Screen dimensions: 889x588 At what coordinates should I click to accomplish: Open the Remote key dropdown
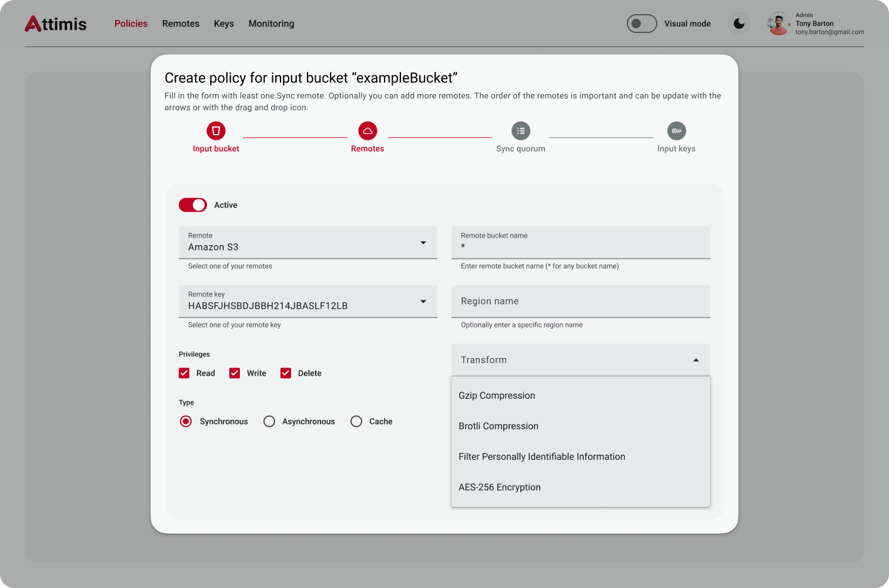click(308, 301)
